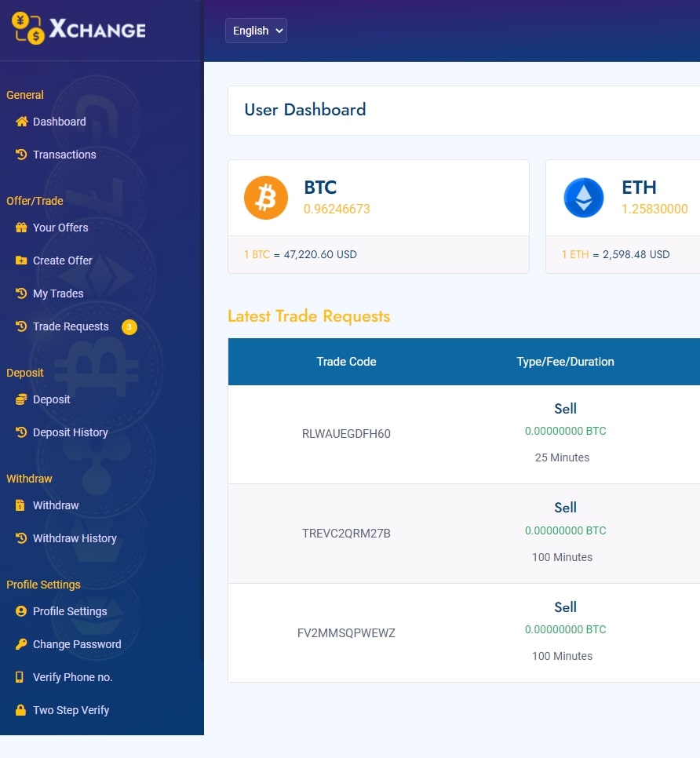Click the General section label
Image resolution: width=700 pixels, height=758 pixels.
pyautogui.click(x=24, y=95)
